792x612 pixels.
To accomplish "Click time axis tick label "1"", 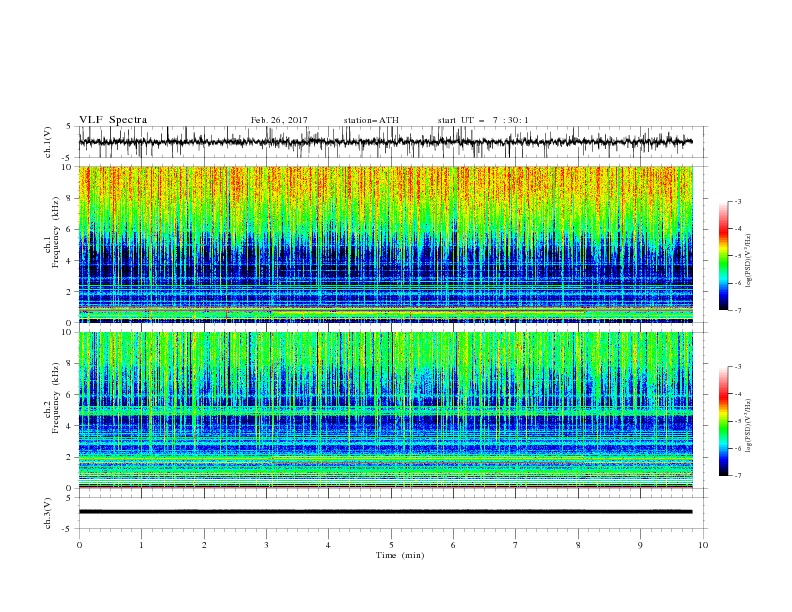I will (x=141, y=545).
